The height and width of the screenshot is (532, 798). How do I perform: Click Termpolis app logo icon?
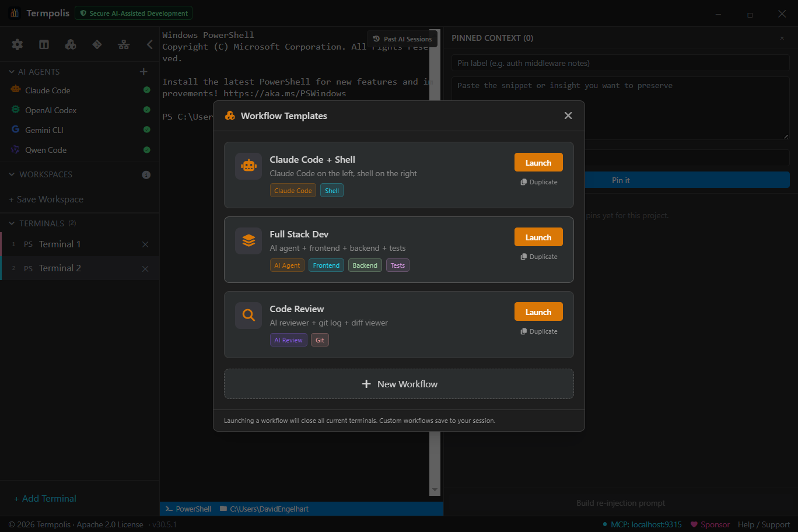[x=15, y=13]
